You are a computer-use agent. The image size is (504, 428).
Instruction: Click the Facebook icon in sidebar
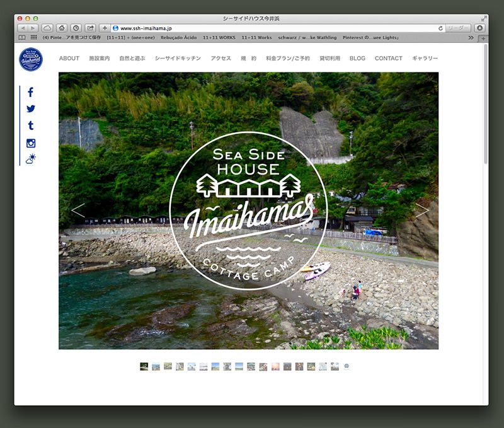pos(30,92)
